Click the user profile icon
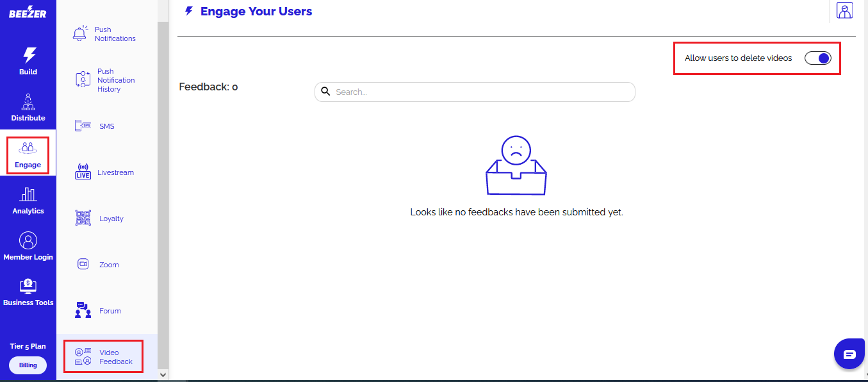The width and height of the screenshot is (868, 382). [x=844, y=11]
